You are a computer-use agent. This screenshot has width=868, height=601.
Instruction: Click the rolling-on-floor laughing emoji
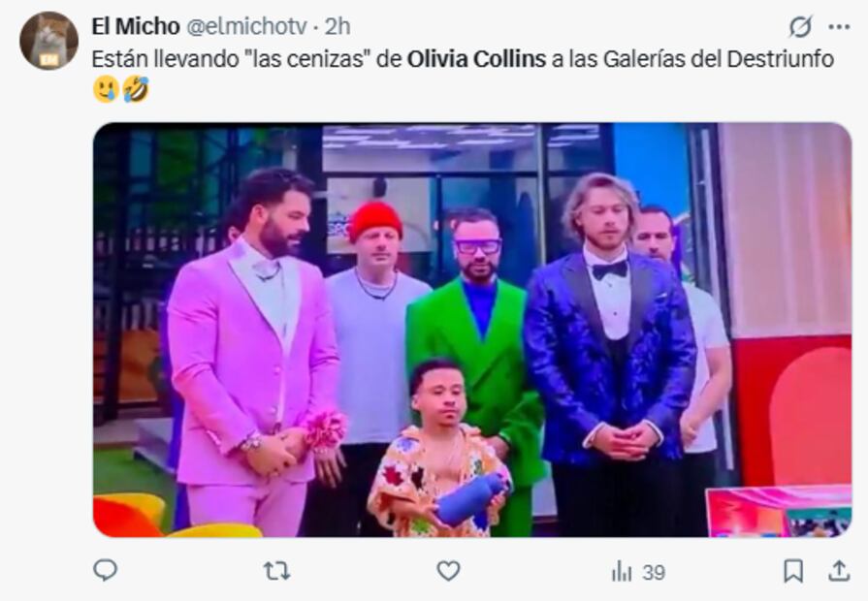(x=136, y=89)
